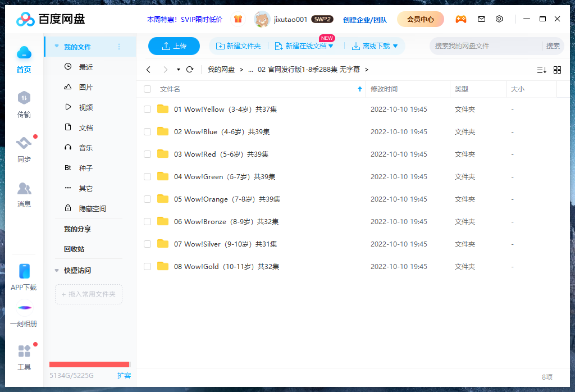Open the game controller icon
575x392 pixels.
click(461, 19)
